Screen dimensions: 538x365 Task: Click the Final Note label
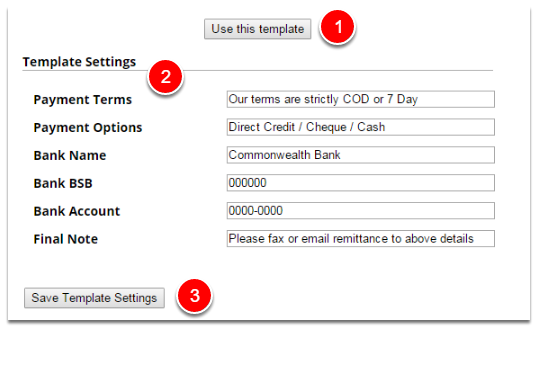tap(66, 239)
